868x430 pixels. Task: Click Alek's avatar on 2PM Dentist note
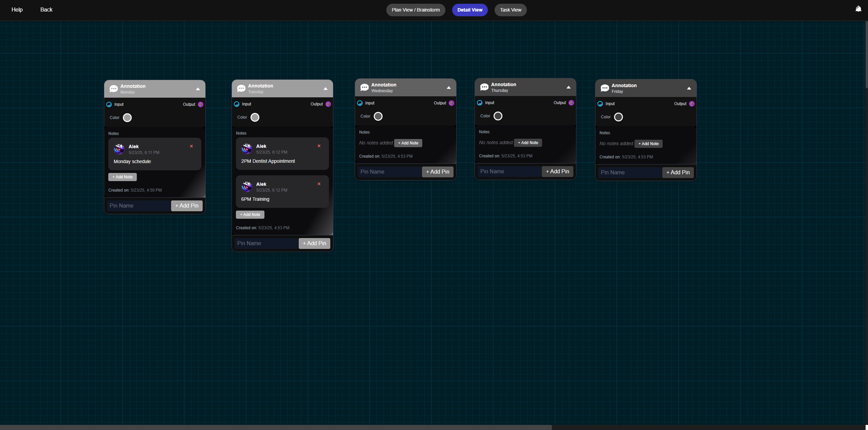(247, 149)
